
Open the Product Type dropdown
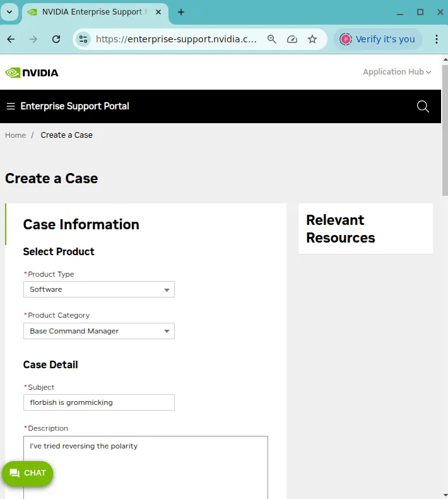[99, 289]
